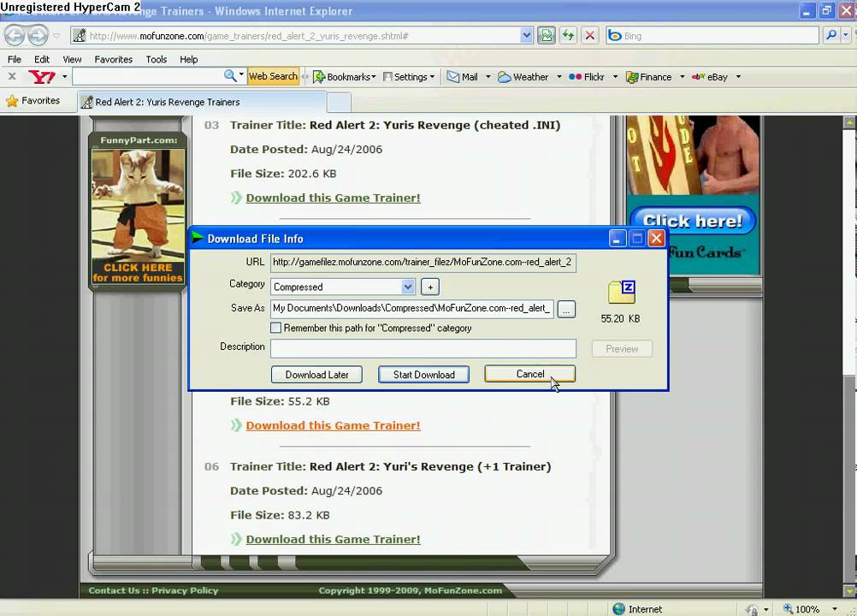Select the Red Alert 2: Yuris Revenge Trainers tab

pyautogui.click(x=202, y=102)
